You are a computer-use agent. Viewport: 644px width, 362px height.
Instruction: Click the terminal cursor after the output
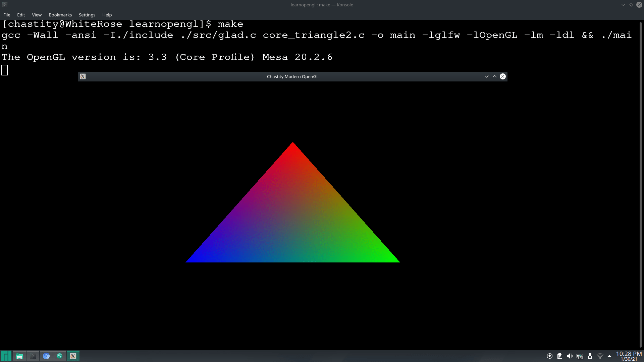(4, 70)
